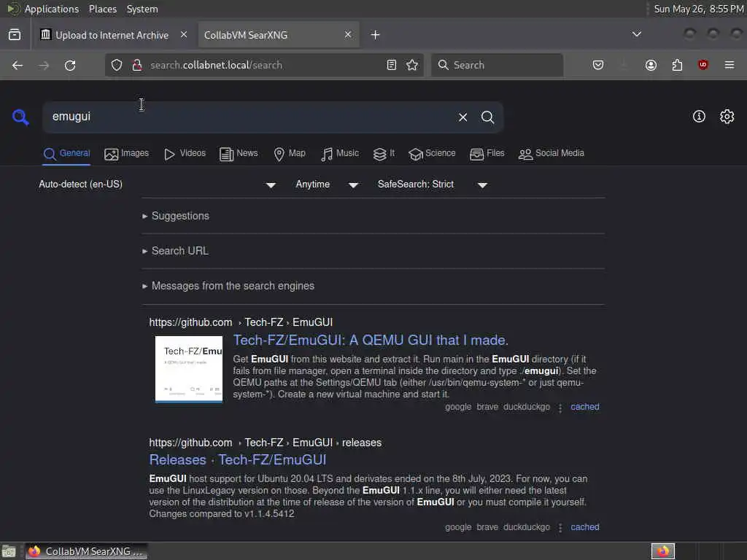Open SearXNG preferences gear icon
The image size is (747, 560).
point(727,117)
